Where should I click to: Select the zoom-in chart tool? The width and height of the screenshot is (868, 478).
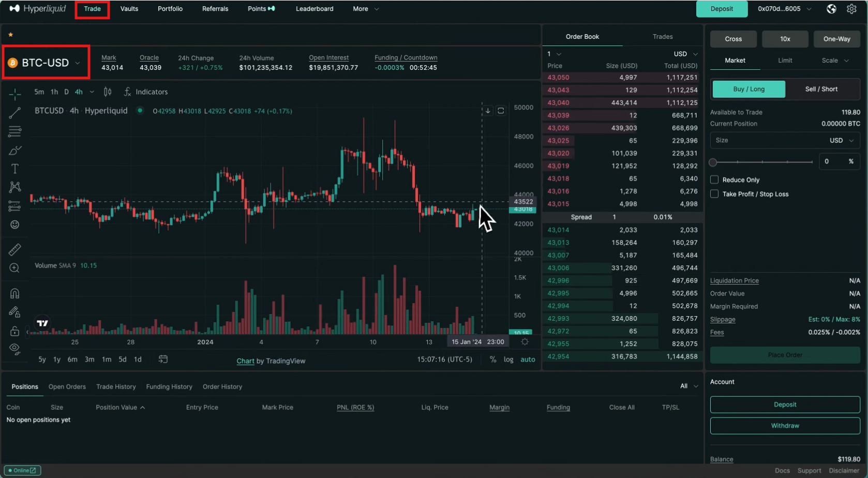[x=15, y=267]
